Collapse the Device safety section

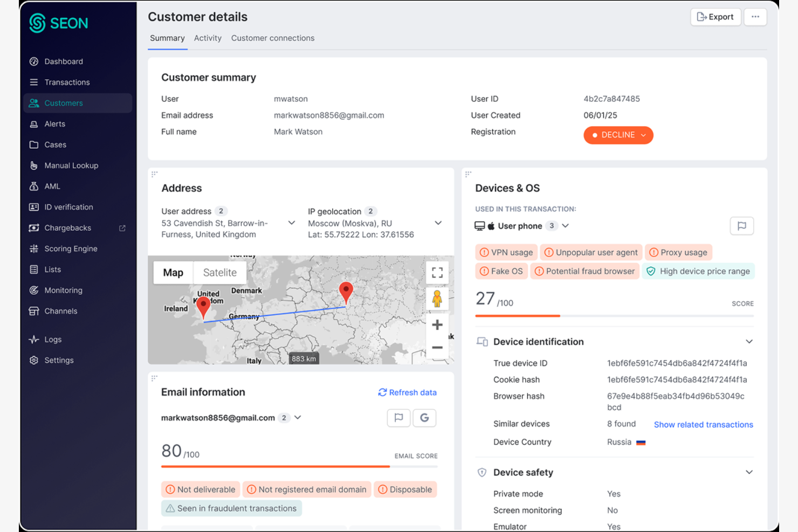pyautogui.click(x=749, y=472)
